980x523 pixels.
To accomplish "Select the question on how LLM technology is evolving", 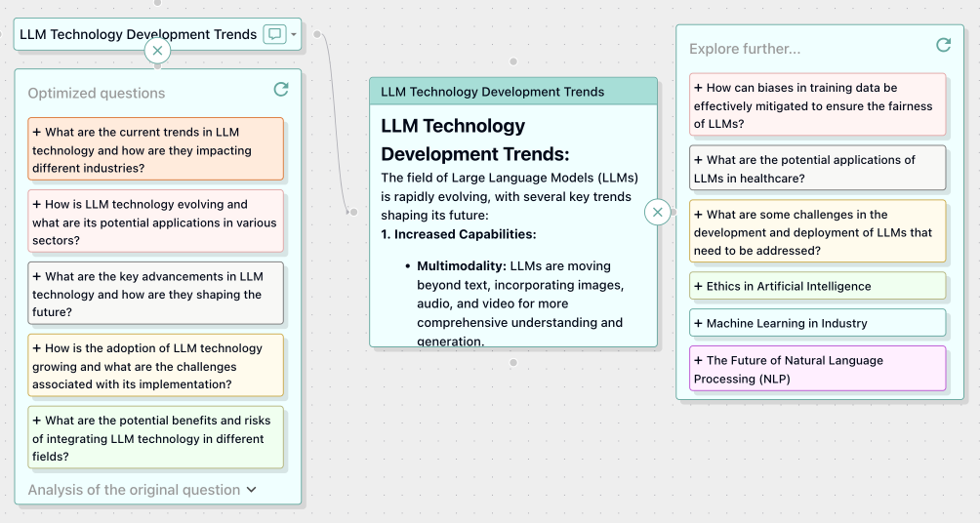I will pos(156,221).
